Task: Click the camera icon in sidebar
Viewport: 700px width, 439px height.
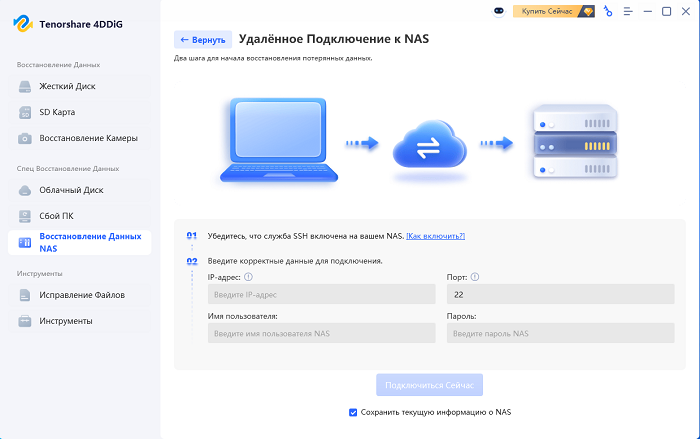Action: tap(25, 138)
